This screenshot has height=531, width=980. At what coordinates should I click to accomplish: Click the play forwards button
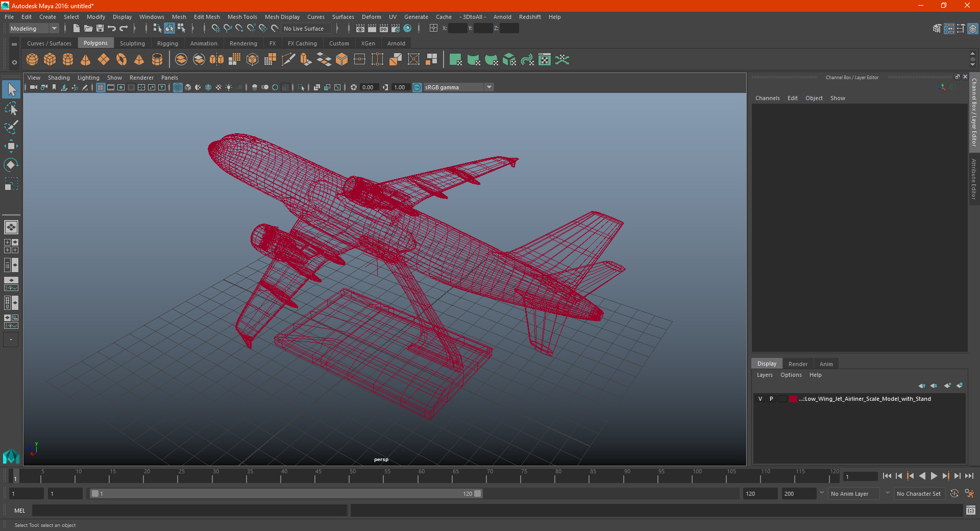click(x=934, y=476)
